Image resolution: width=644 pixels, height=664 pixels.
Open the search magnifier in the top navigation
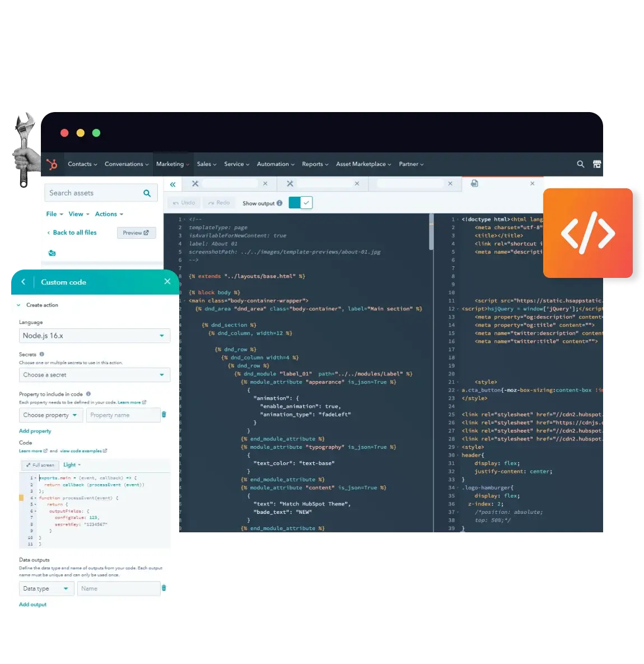[x=580, y=164]
